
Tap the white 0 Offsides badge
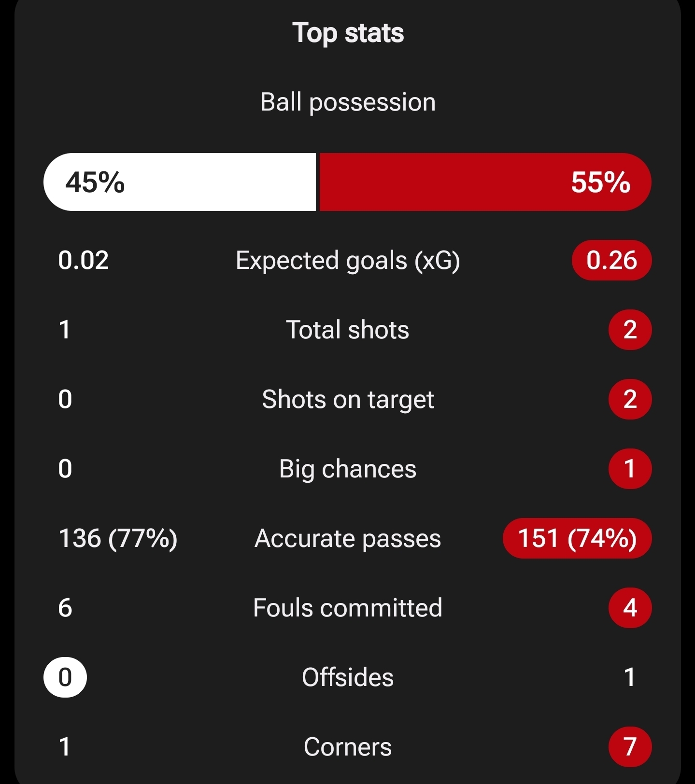65,677
